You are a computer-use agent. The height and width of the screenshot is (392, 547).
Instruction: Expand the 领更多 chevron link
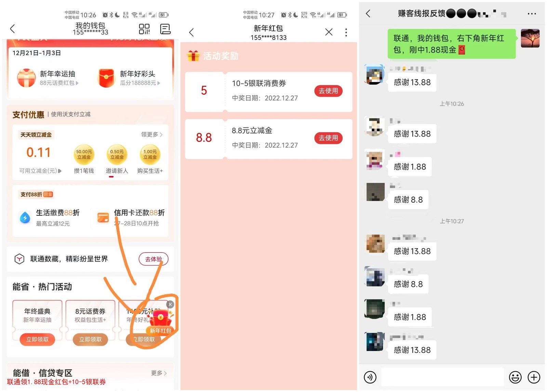click(152, 135)
